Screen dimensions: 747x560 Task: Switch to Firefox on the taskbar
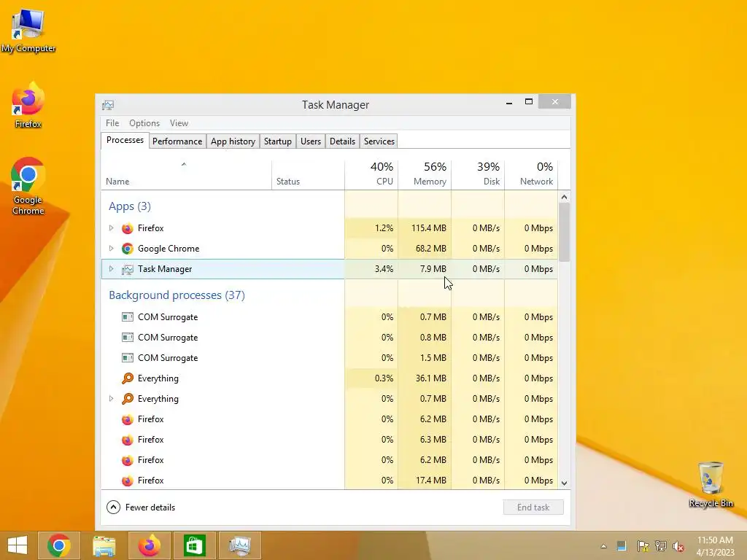pyautogui.click(x=149, y=545)
